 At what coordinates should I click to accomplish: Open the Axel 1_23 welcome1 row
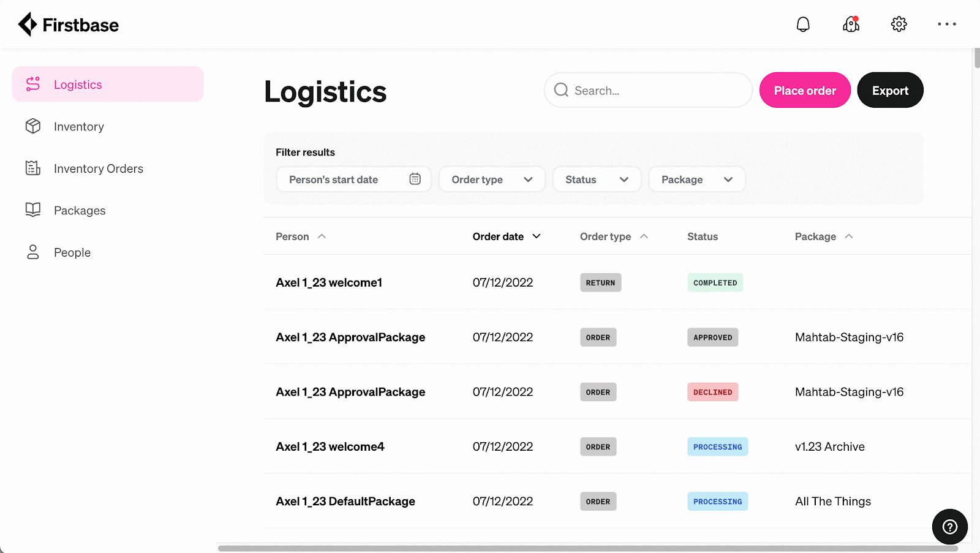point(617,282)
